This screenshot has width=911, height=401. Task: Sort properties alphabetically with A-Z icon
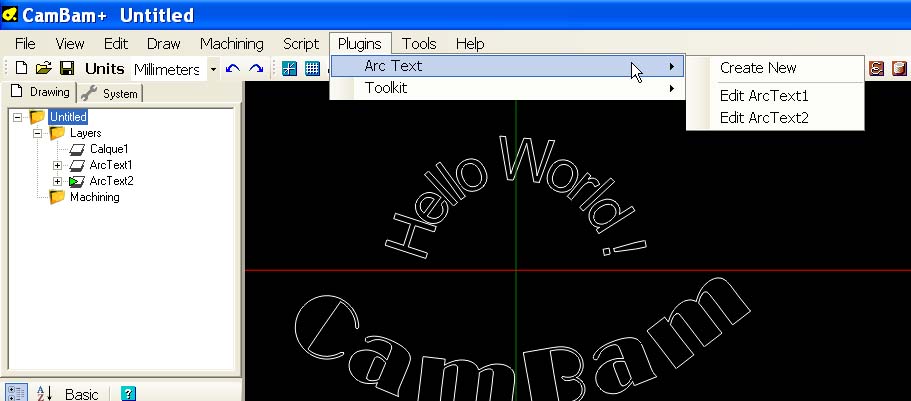(45, 393)
